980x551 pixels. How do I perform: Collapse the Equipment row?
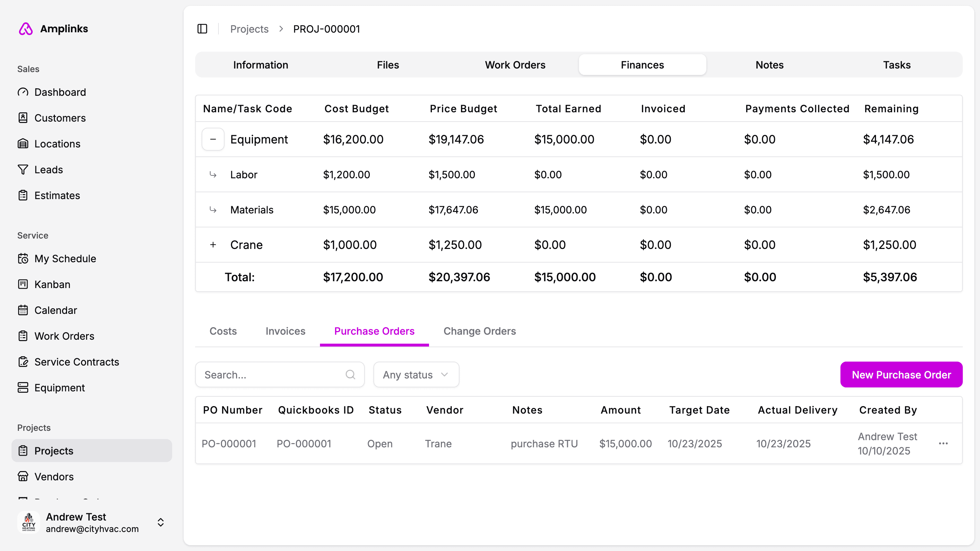[213, 139]
